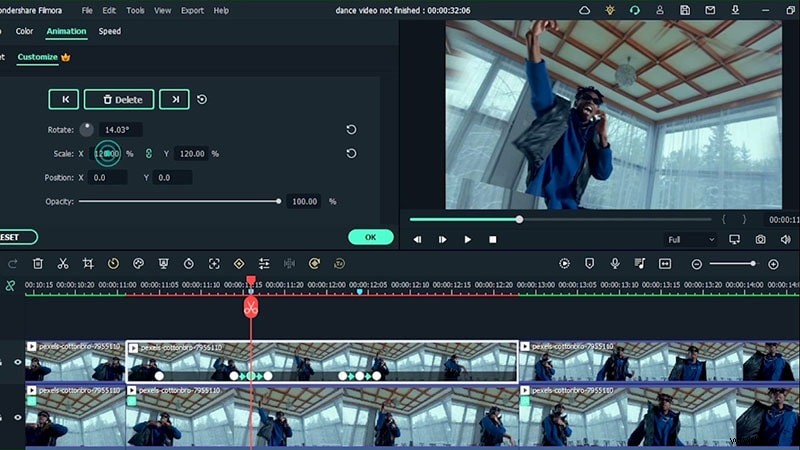Image resolution: width=800 pixels, height=450 pixels.
Task: Open the View menu
Action: click(162, 10)
